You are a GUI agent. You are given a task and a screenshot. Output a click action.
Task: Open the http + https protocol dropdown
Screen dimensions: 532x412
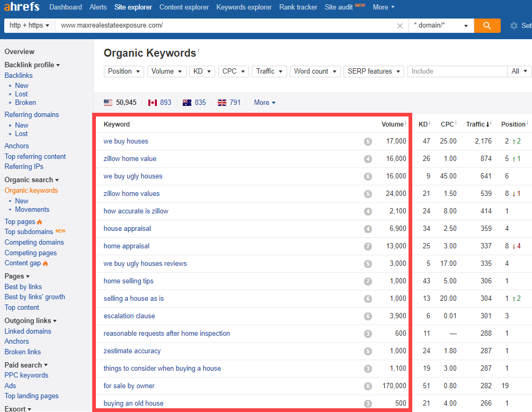tap(30, 25)
